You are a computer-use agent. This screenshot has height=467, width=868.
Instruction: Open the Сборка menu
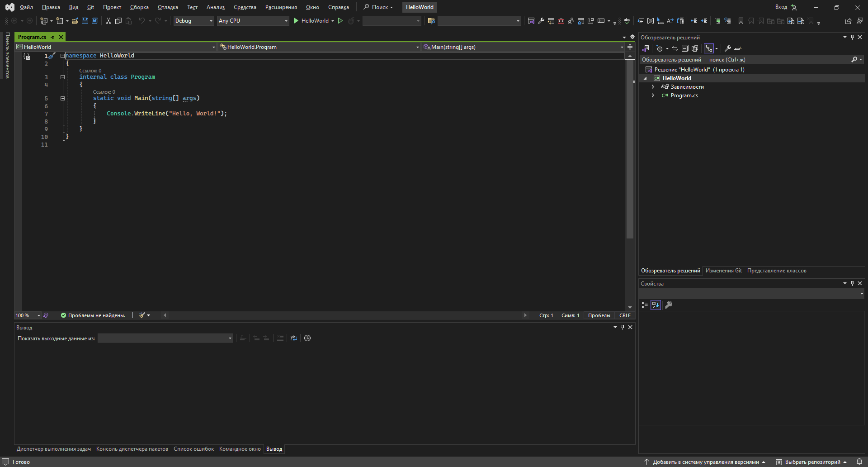[139, 7]
